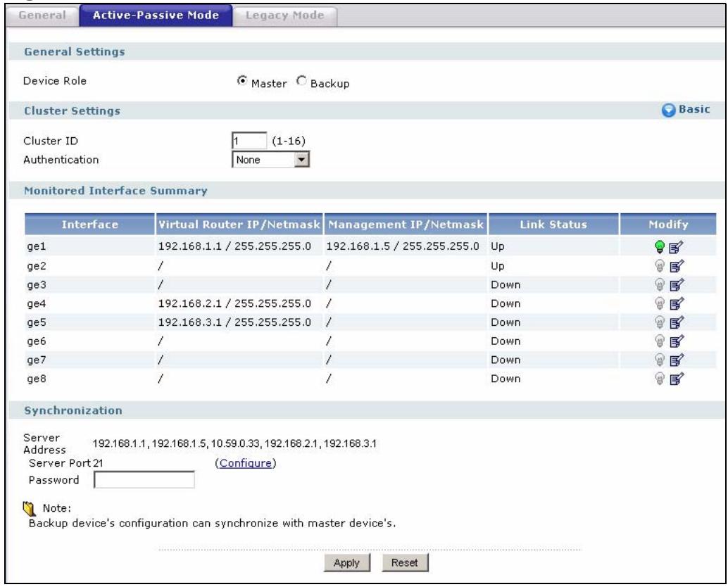This screenshot has width=728, height=587.
Task: Edit the ge1 interface entry
Action: click(677, 247)
